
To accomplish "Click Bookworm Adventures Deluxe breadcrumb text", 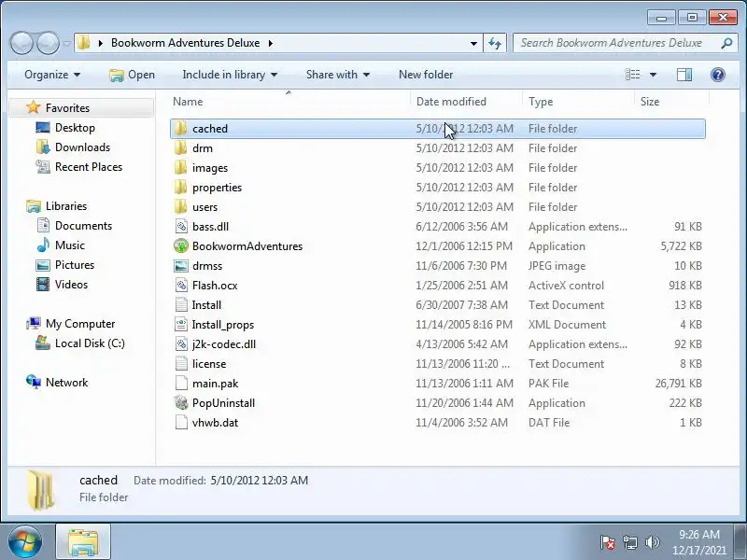I will pos(185,43).
